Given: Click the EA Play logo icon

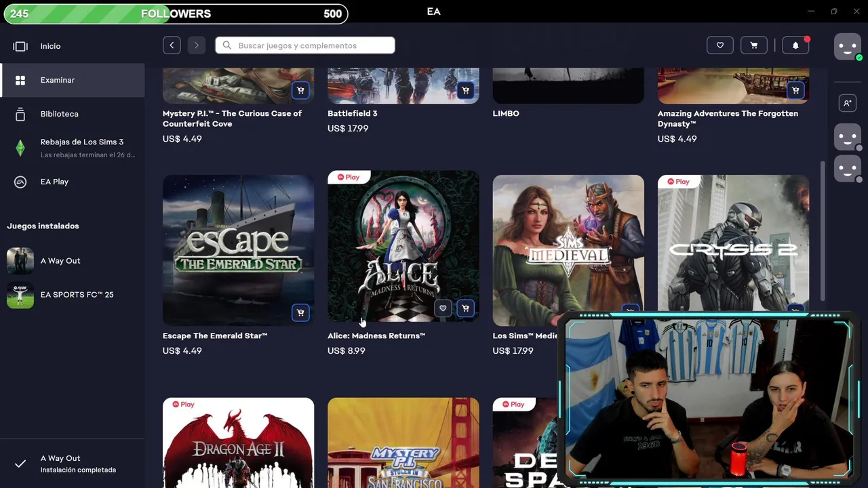Looking at the screenshot, I should click(x=20, y=182).
